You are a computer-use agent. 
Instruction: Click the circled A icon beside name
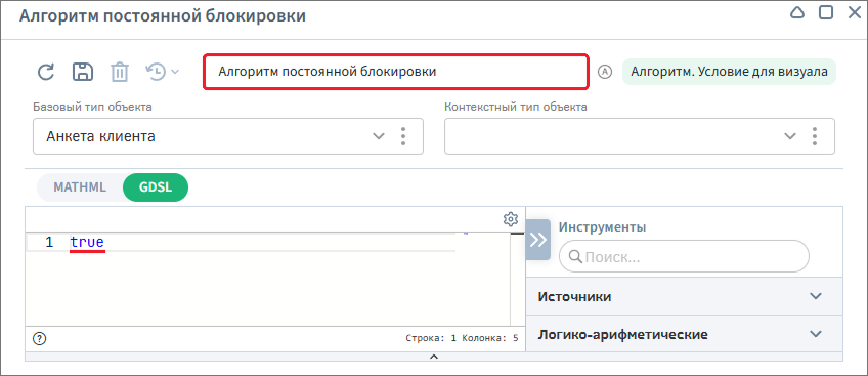(604, 72)
